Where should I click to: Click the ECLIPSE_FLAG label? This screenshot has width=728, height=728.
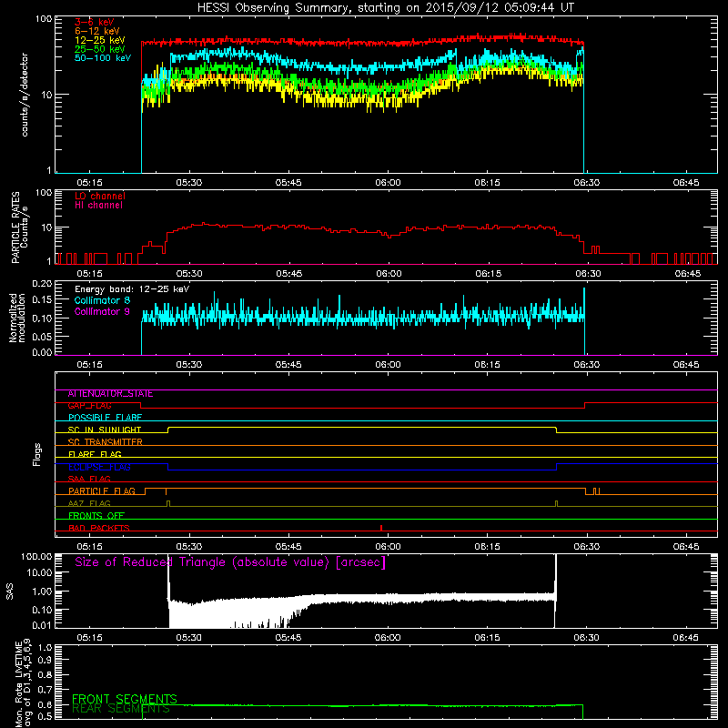pyautogui.click(x=99, y=467)
